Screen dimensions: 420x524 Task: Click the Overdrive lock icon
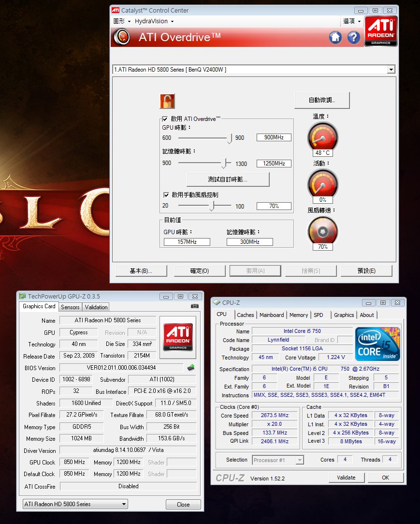[167, 101]
